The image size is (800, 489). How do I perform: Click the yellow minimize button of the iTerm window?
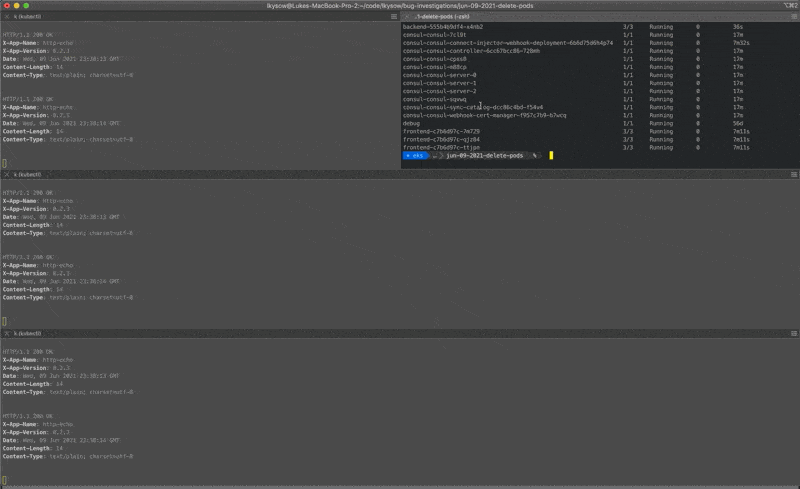[x=16, y=6]
